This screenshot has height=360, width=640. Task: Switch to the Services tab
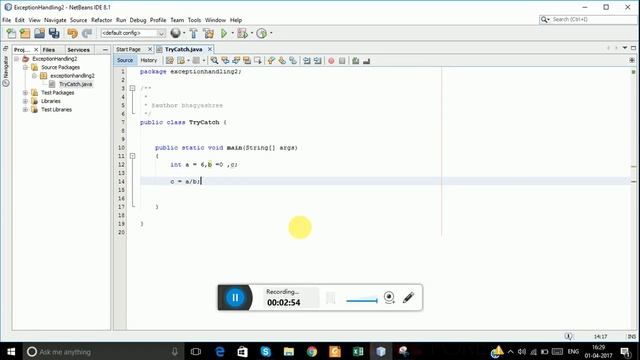pyautogui.click(x=78, y=50)
